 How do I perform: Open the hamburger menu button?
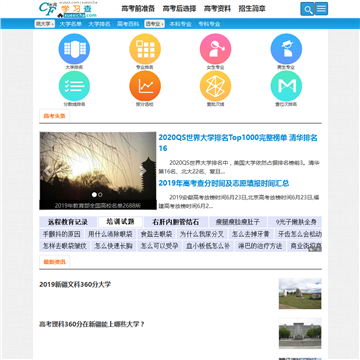point(321,9)
